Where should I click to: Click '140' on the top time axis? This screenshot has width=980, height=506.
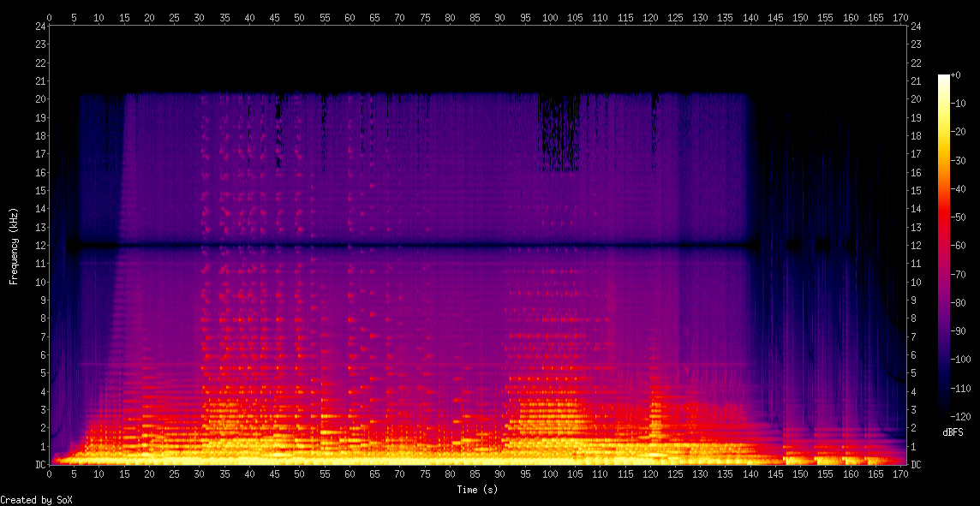750,18
